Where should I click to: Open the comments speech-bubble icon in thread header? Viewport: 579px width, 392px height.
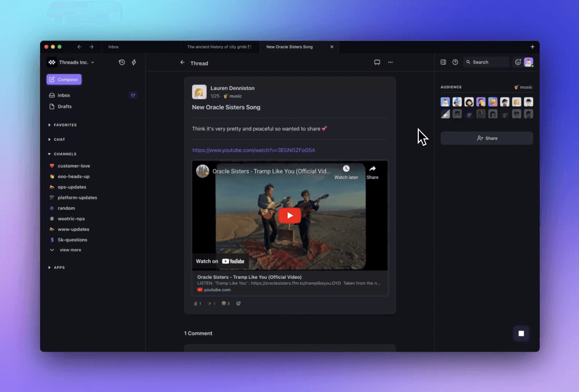click(377, 62)
